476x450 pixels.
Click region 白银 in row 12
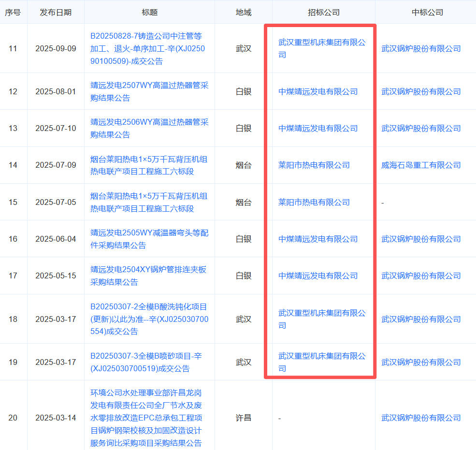[244, 91]
